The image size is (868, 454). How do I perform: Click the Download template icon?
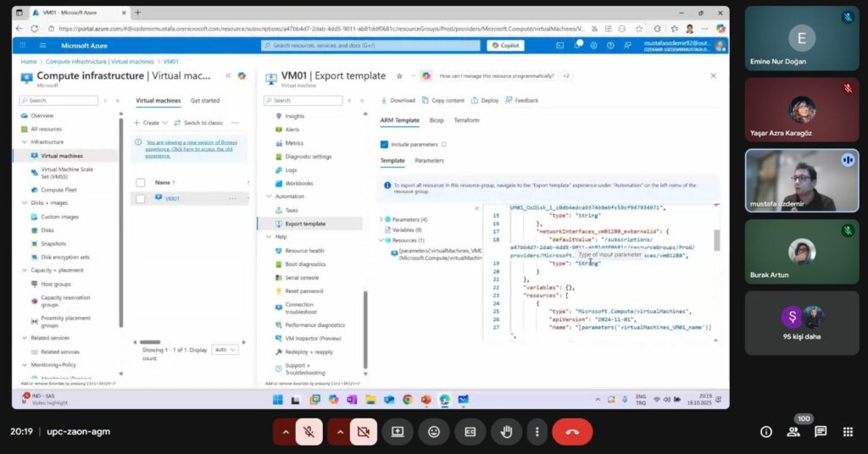385,100
